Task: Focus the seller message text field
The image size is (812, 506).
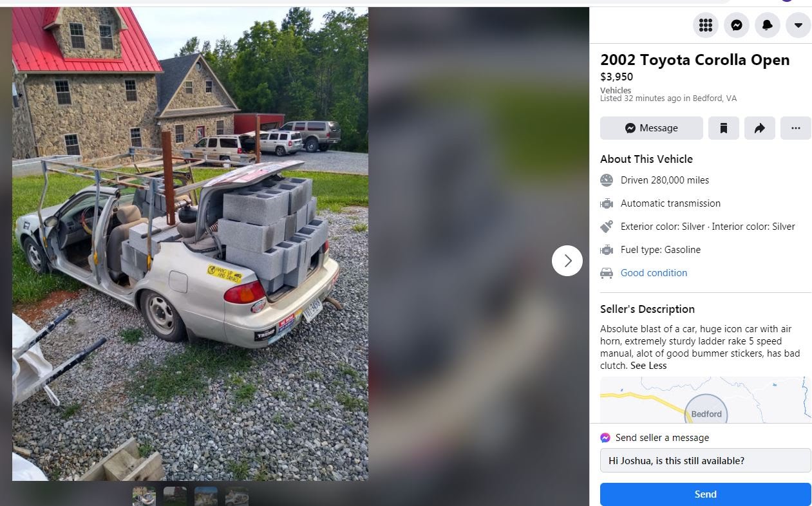Action: (706, 460)
